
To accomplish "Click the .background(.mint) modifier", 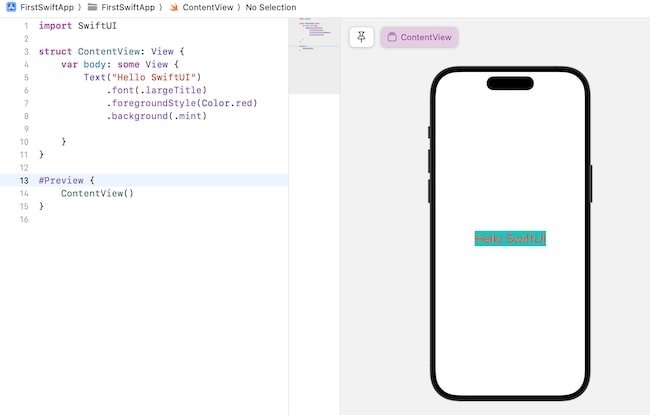I will [x=156, y=116].
